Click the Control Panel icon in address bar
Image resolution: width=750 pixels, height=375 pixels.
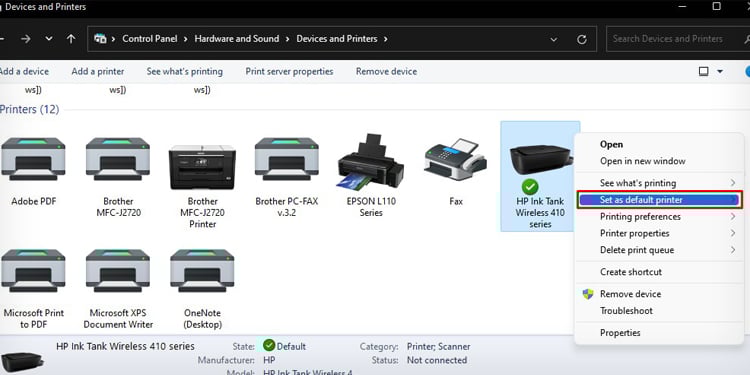[x=100, y=39]
